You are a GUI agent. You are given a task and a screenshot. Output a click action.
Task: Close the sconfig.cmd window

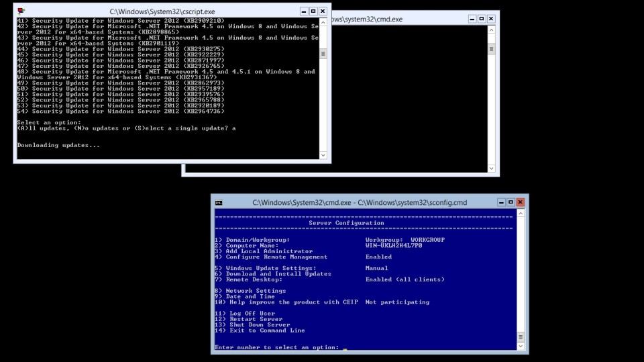coord(520,202)
